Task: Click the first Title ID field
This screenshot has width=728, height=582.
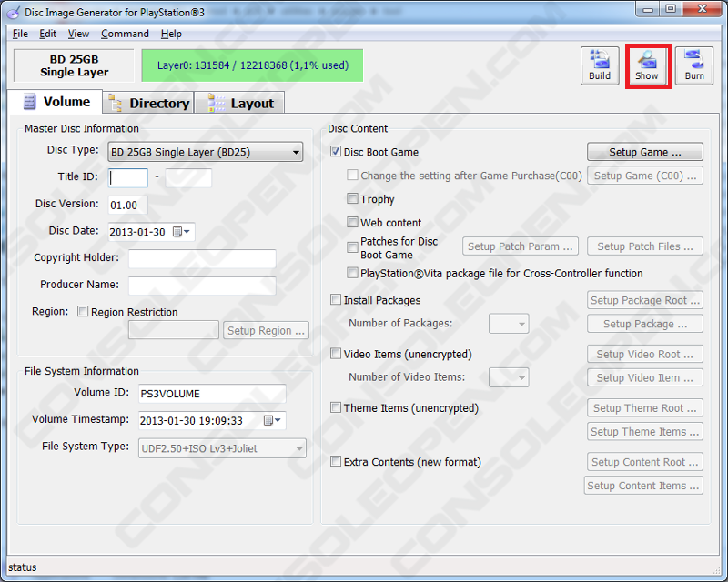Action: coord(128,177)
